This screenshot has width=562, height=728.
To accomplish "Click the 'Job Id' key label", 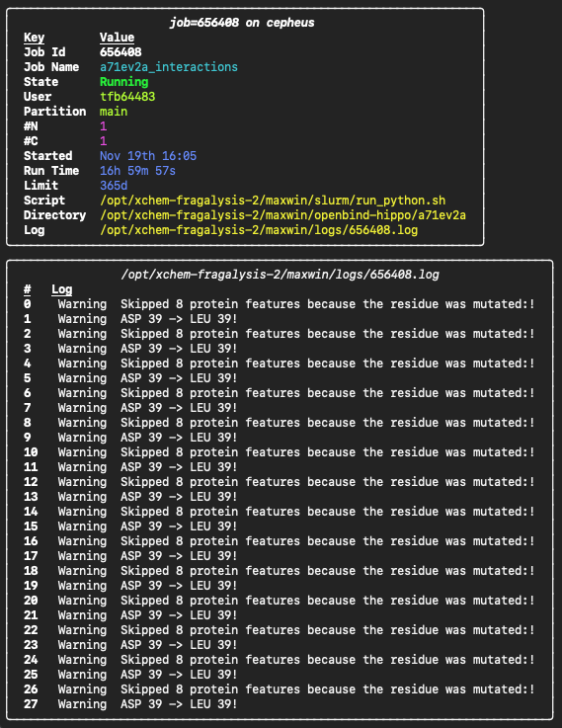I will coord(44,52).
